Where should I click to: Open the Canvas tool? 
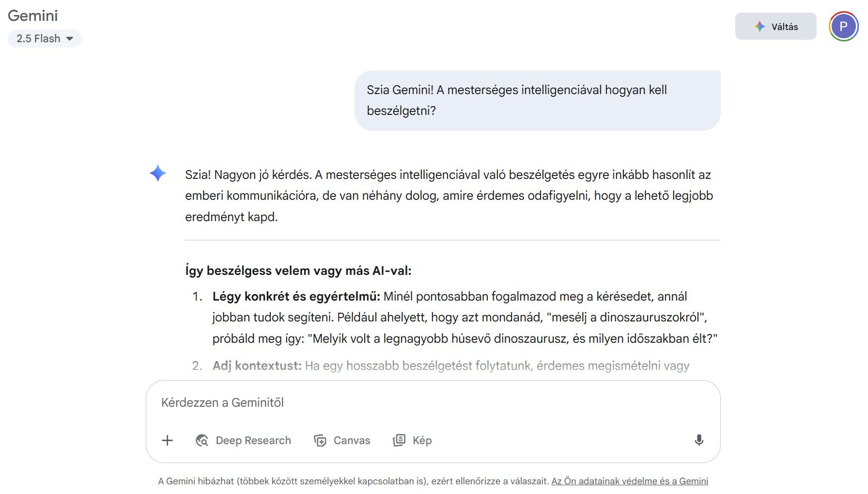342,440
